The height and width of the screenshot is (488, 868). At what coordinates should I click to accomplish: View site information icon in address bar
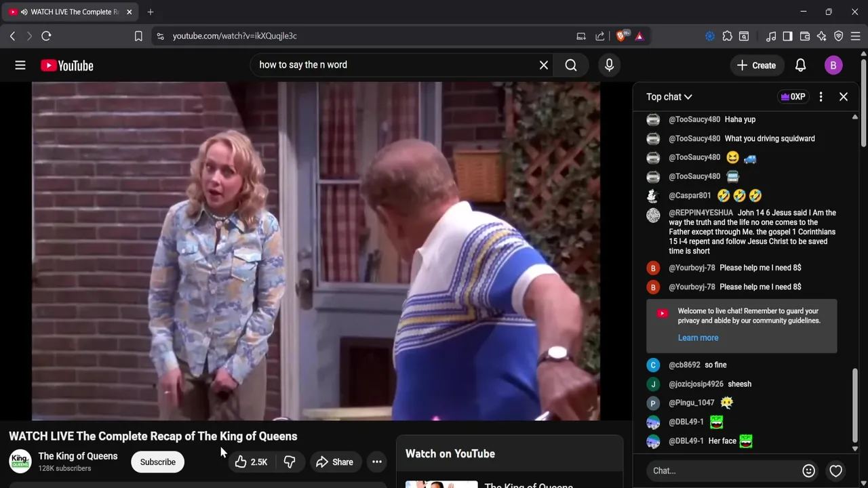(x=160, y=36)
